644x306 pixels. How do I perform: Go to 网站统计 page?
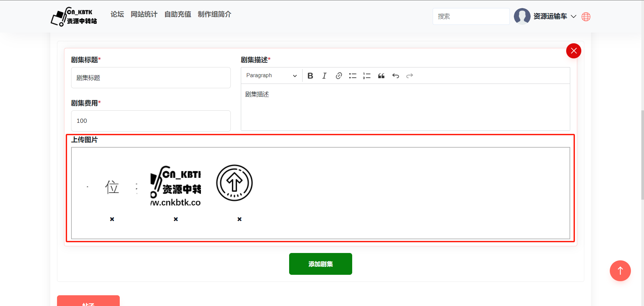click(x=144, y=14)
